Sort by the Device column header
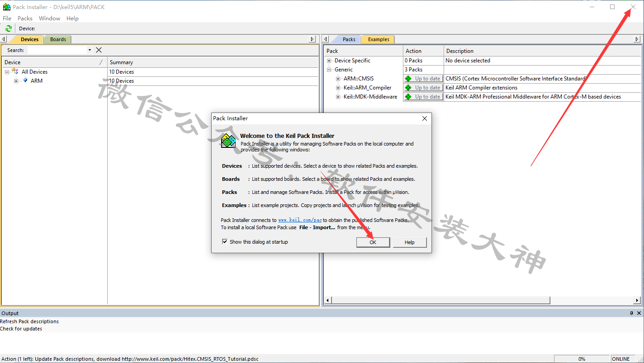Viewport: 644px width, 363px height. 54,62
